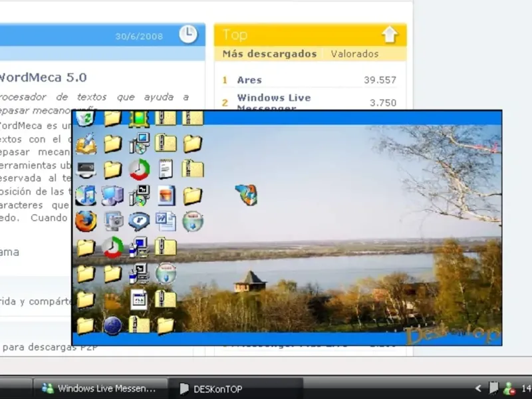Viewport: 532px width, 399px height.
Task: Switch to DESKonTOP taskbar button
Action: click(x=236, y=389)
